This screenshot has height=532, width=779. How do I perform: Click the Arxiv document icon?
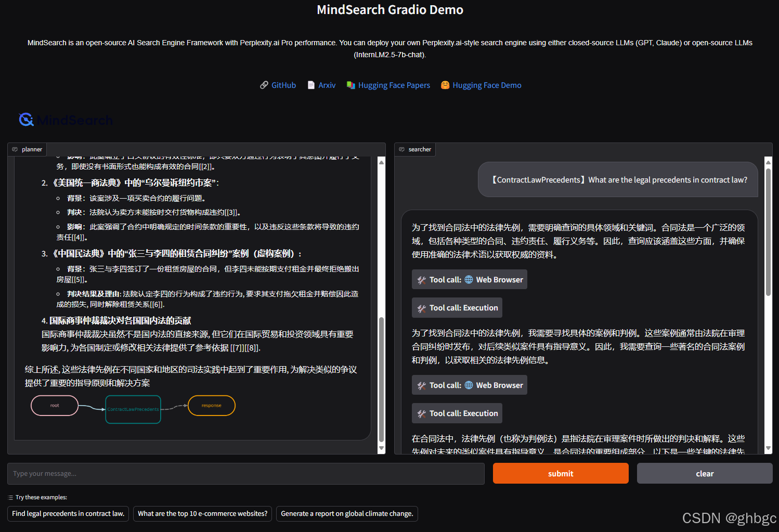311,85
